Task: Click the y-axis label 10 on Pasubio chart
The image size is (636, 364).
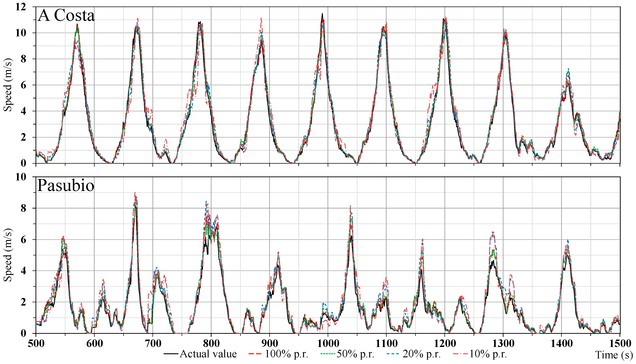Action: [x=20, y=177]
